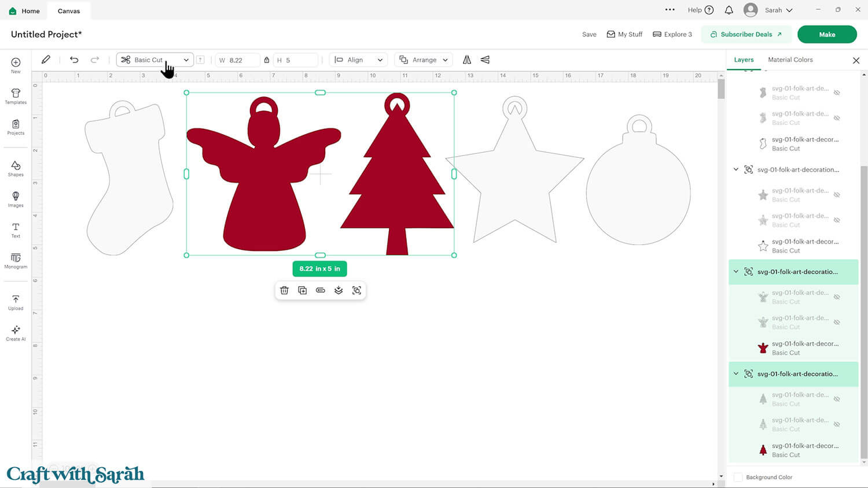The image size is (868, 488).
Task: Toggle visibility of first hidden angel layer
Action: [837, 297]
